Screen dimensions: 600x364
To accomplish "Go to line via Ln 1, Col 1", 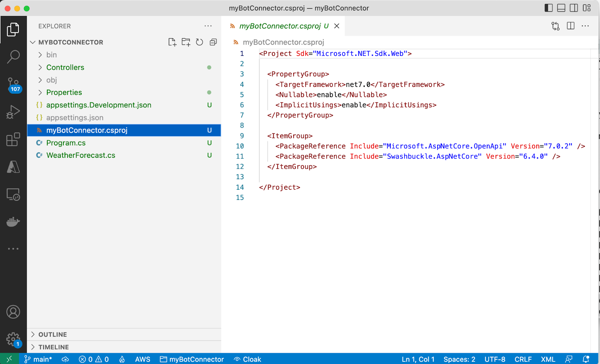I will click(x=418, y=359).
